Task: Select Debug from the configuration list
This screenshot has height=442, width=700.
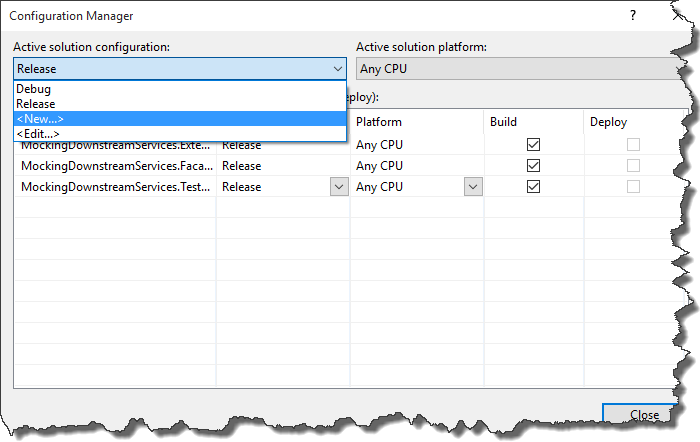Action: pos(180,89)
